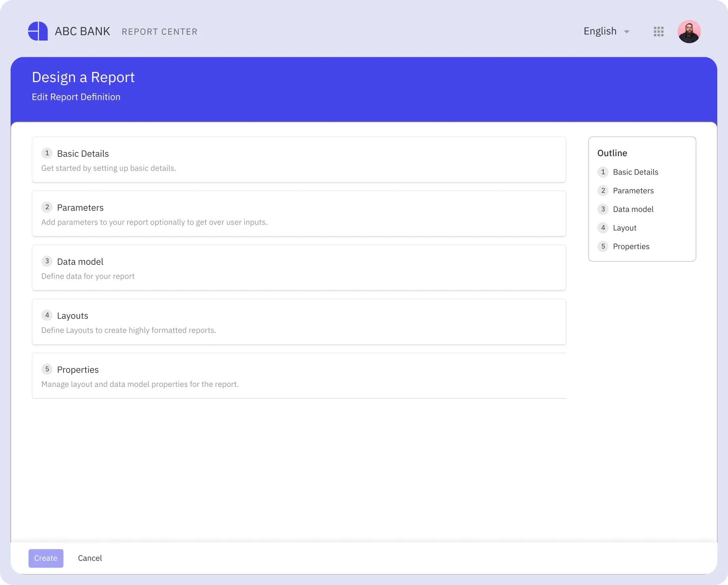
Task: Jump to Data model in the Outline
Action: [625, 209]
